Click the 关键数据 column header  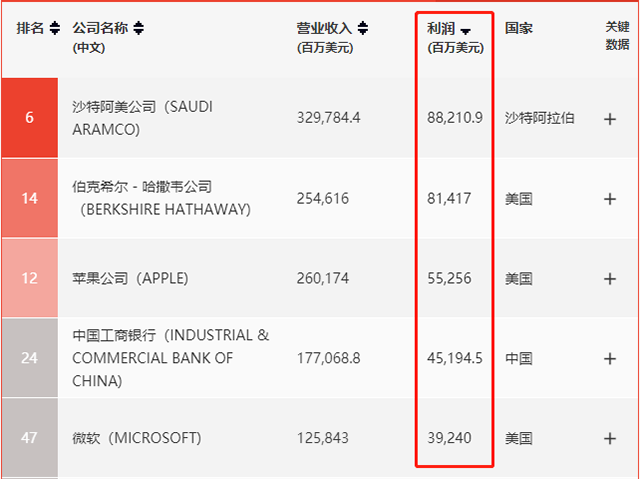(618, 36)
